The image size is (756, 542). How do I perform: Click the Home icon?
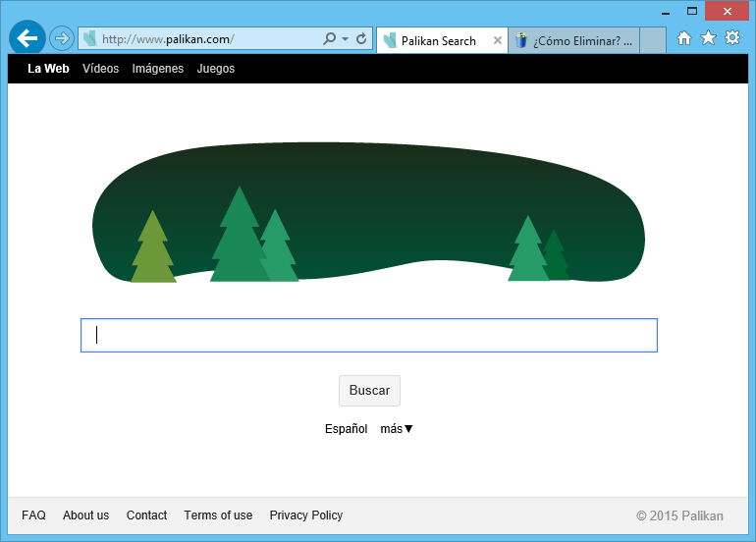point(683,38)
